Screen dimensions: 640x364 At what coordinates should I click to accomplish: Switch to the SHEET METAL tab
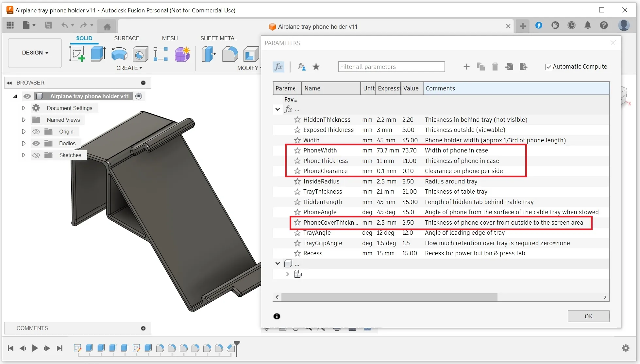click(x=219, y=38)
